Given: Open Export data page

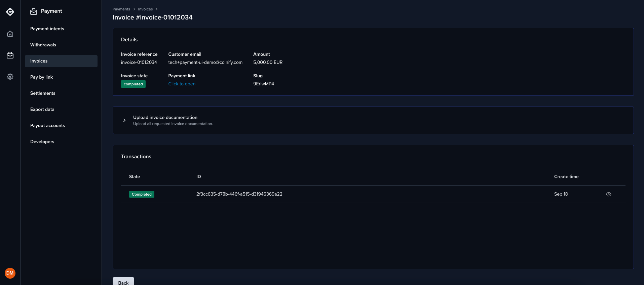Looking at the screenshot, I should [42, 110].
